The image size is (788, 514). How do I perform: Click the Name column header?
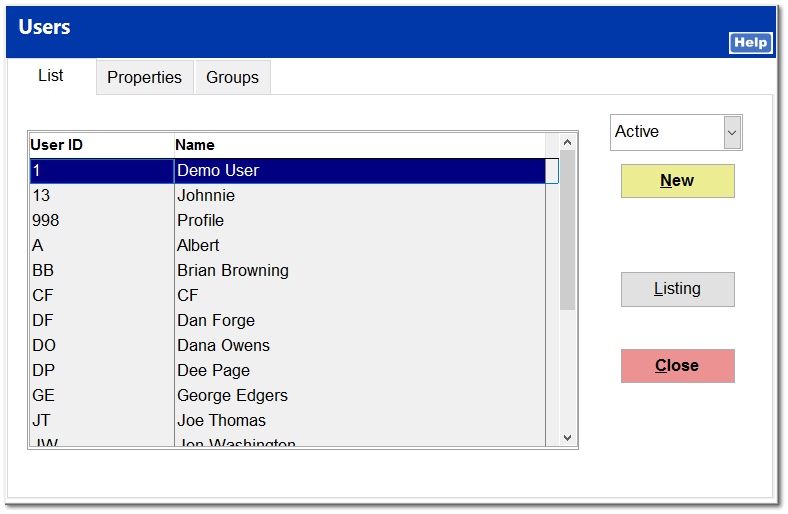[x=360, y=145]
